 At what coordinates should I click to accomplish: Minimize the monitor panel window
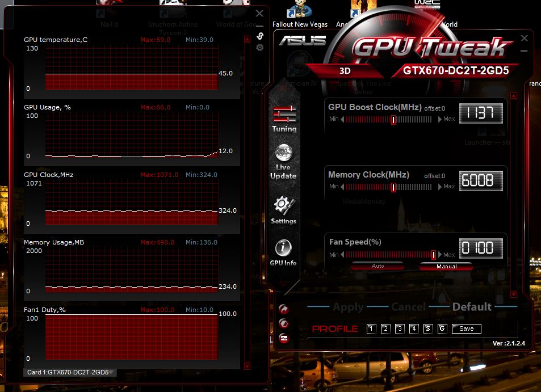click(x=259, y=26)
